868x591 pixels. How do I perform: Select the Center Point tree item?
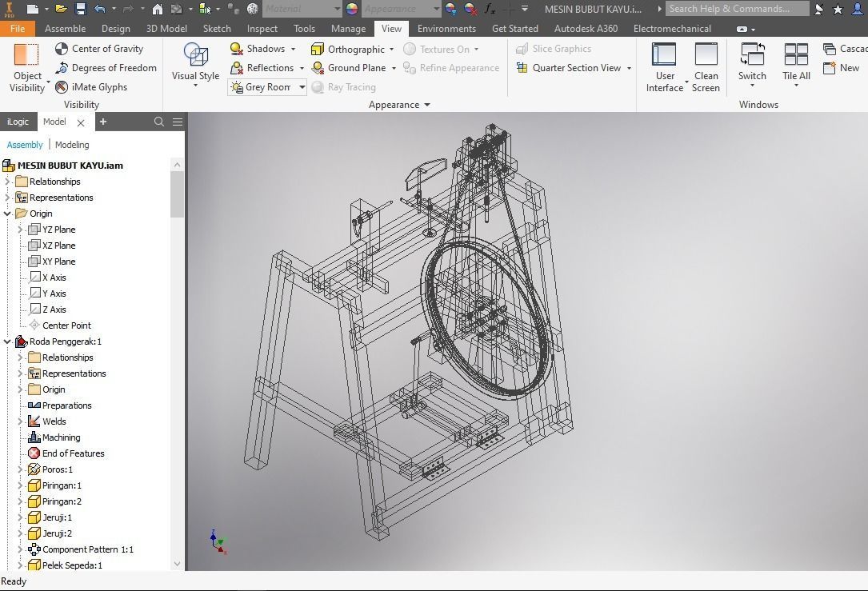(60, 325)
